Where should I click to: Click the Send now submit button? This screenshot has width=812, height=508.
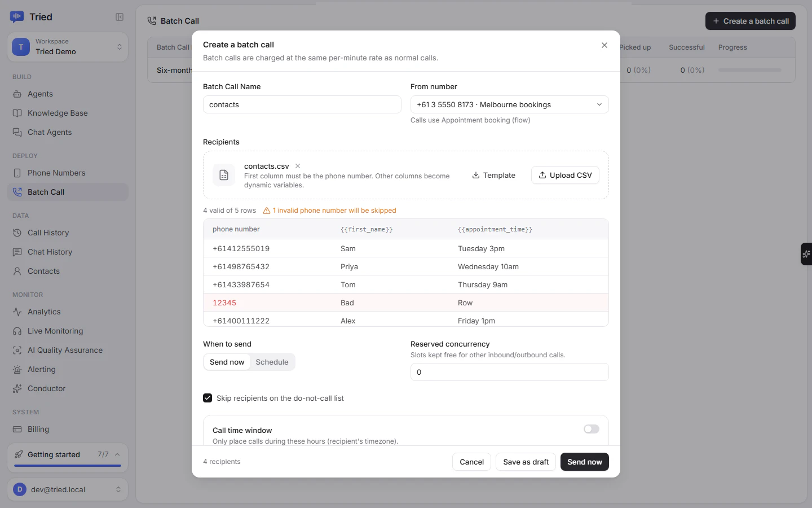click(585, 462)
